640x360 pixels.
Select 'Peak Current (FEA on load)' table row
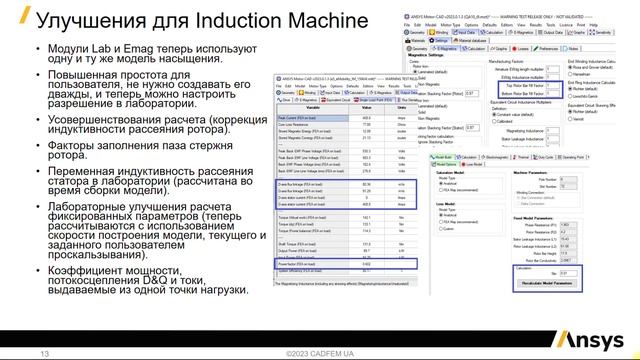pos(347,118)
